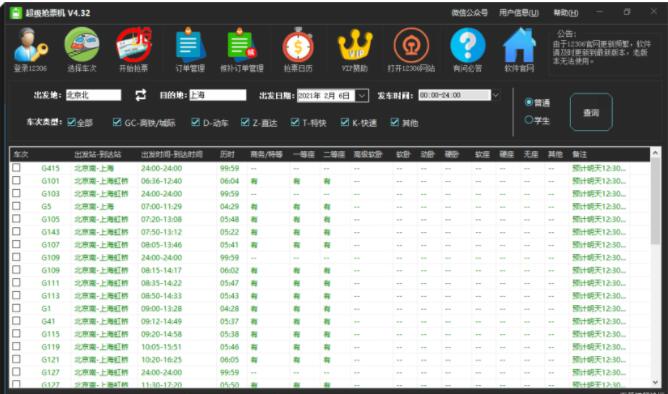The image size is (668, 394).
Task: Select the 普通 passenger radio button
Action: [529, 102]
